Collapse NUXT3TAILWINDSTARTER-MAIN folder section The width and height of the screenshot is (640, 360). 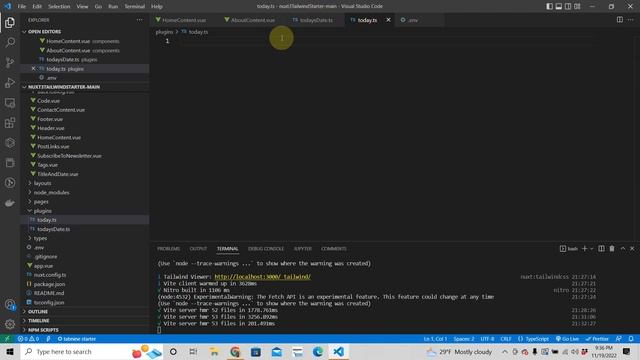pos(64,87)
